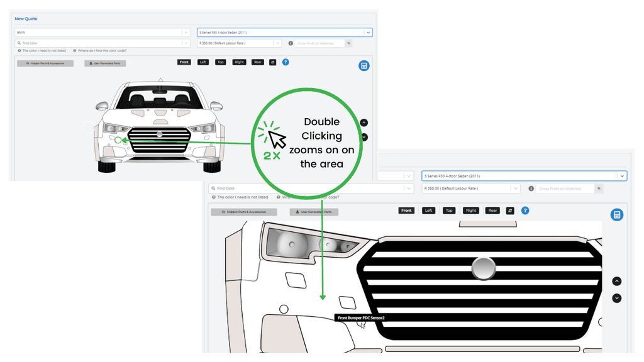Viewport: 644px width, 362px height.
Task: Click the refresh view icon beside Rear in the zoomed-in view
Action: pyautogui.click(x=509, y=211)
